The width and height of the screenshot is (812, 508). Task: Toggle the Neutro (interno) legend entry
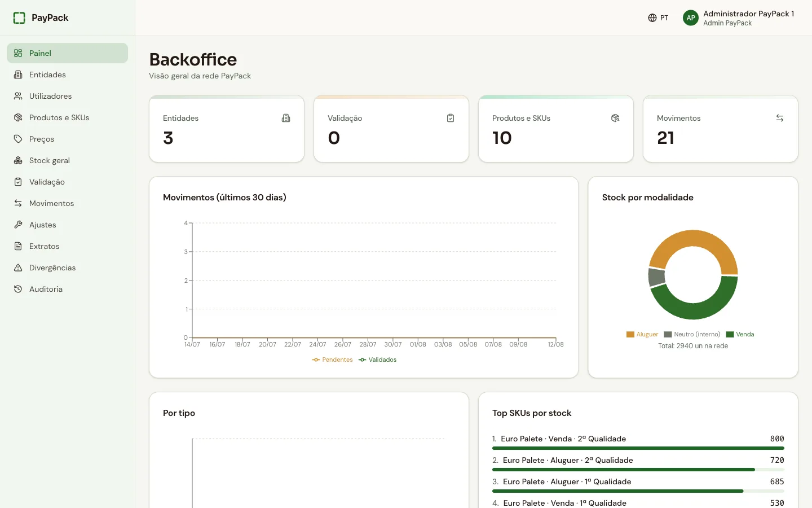point(692,334)
